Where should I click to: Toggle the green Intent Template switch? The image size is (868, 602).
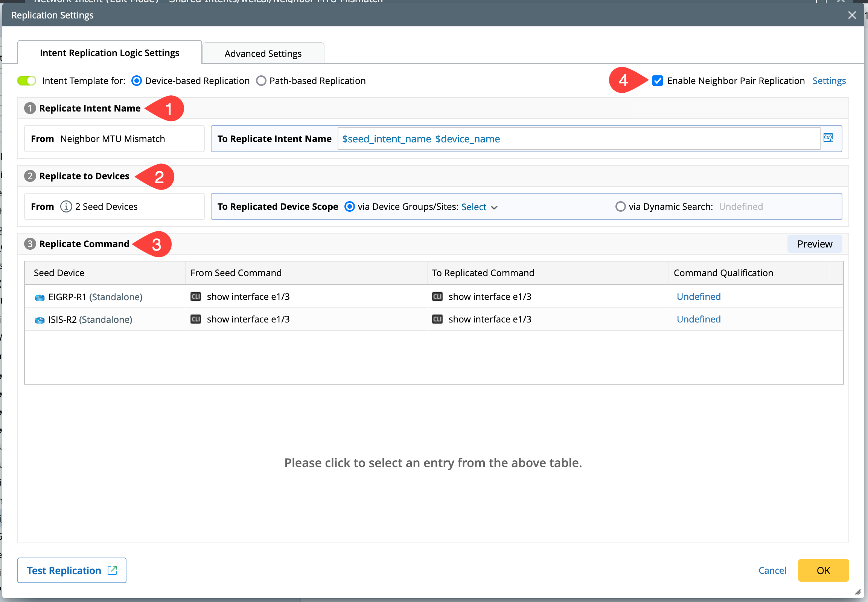coord(27,81)
